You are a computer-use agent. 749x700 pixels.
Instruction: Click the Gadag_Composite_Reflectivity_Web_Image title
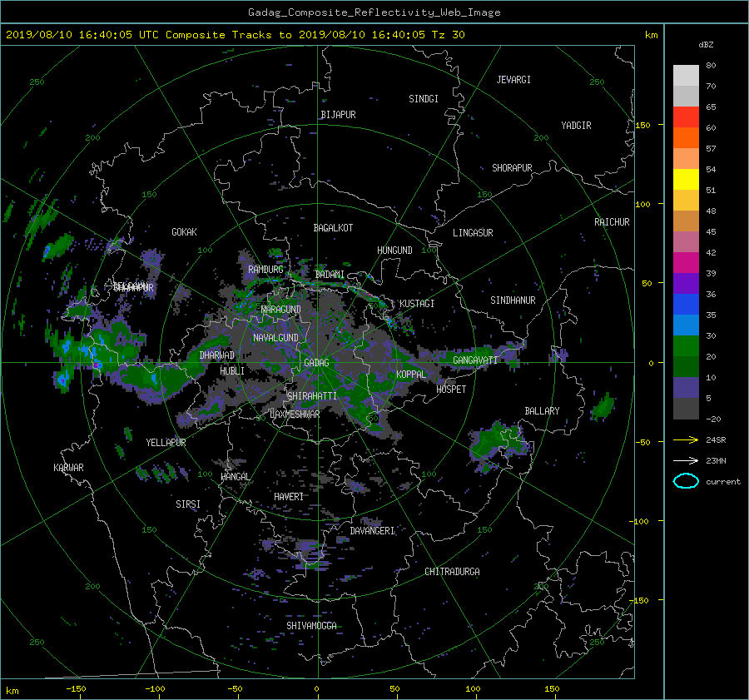[x=374, y=12]
